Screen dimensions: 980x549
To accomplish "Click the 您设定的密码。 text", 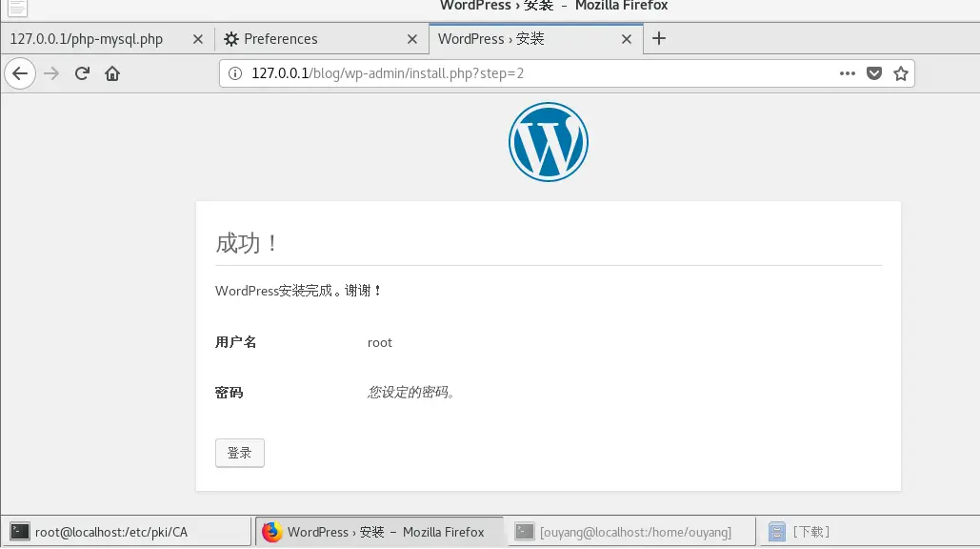I will coord(410,392).
